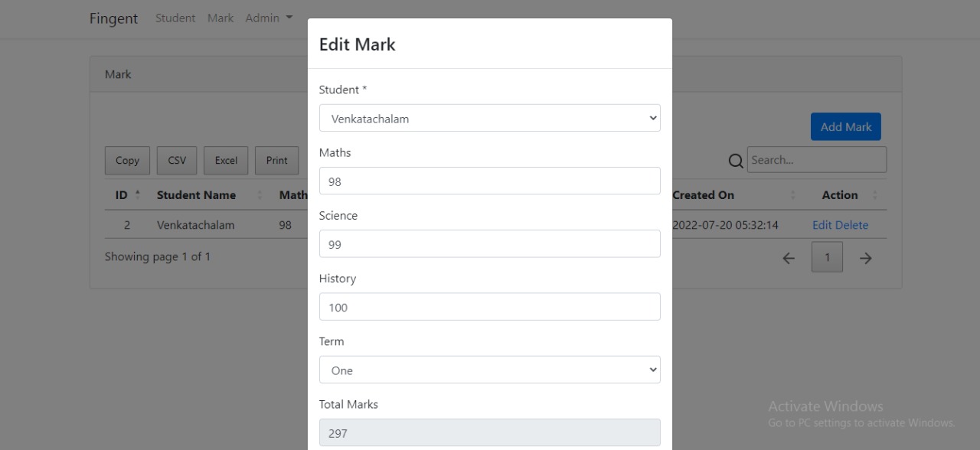Click the right pagination arrow
980x450 pixels.
pos(865,258)
